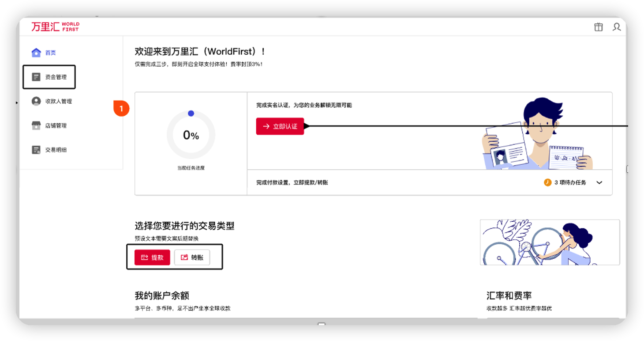Screen dimensions: 644x341
Task: Click the 选择您要进行的交易类型 heading
Action: 184,226
